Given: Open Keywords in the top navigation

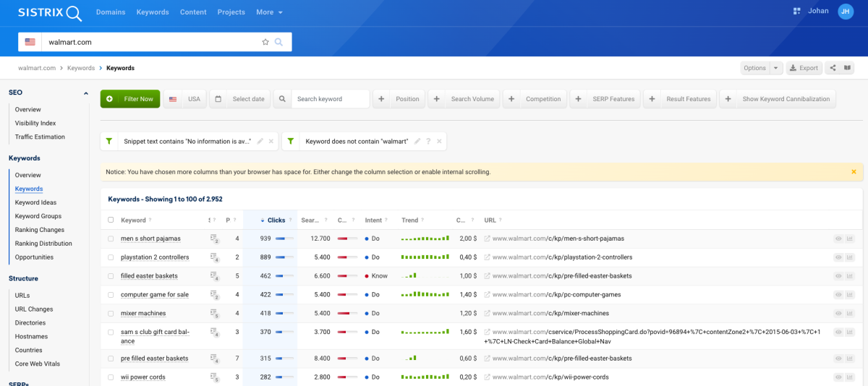Looking at the screenshot, I should tap(153, 12).
